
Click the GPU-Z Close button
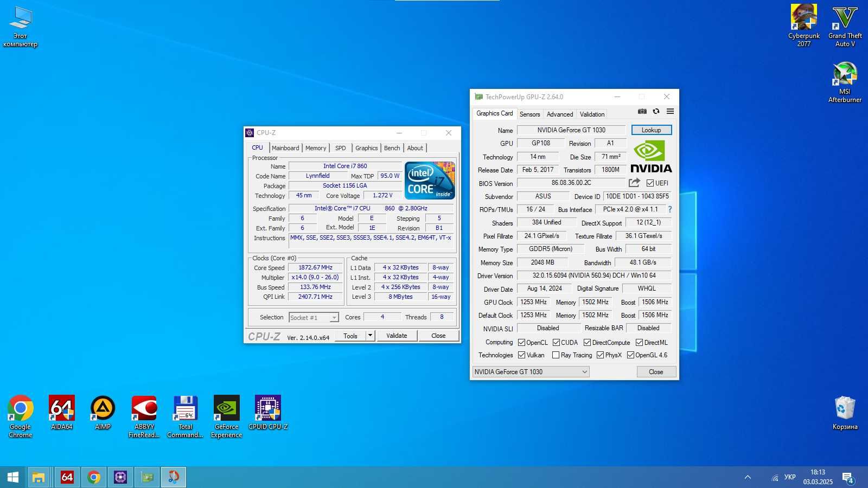656,372
